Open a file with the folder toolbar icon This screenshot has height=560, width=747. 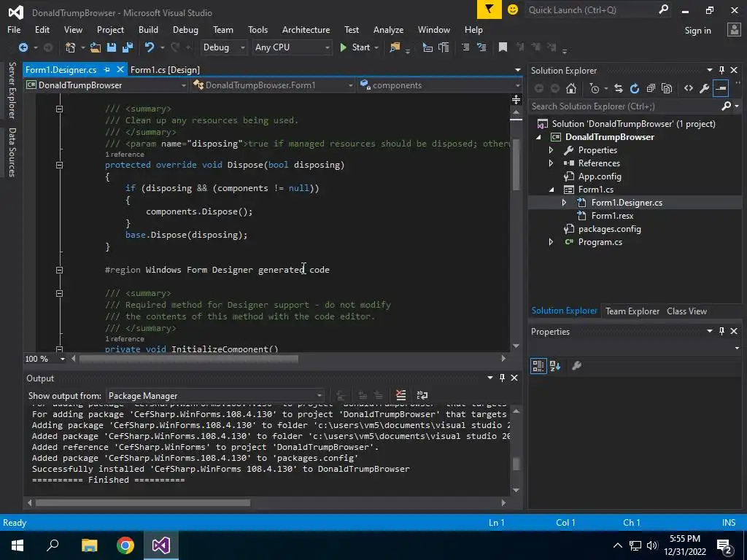96,47
